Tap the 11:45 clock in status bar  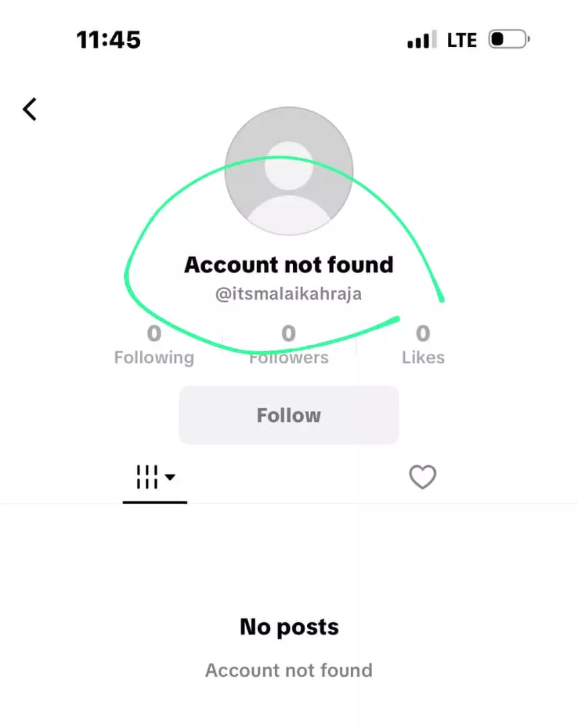coord(108,40)
